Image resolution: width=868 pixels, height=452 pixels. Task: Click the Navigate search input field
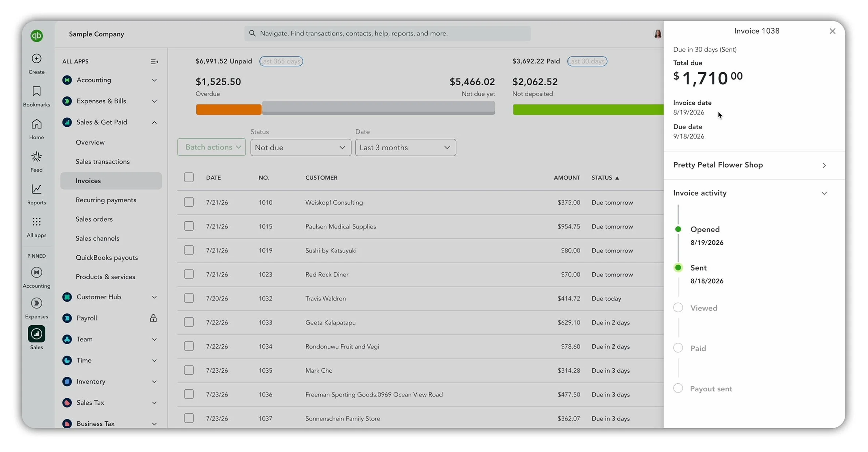387,33
